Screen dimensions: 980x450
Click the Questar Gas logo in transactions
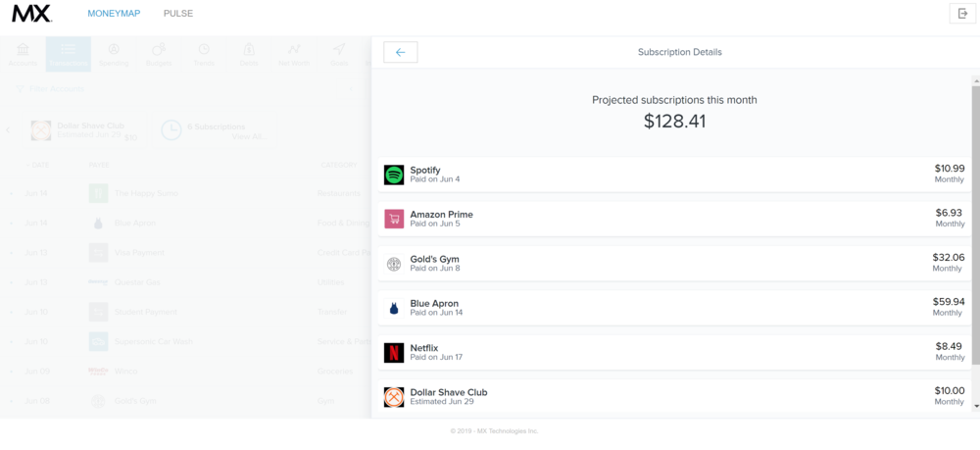tap(98, 282)
